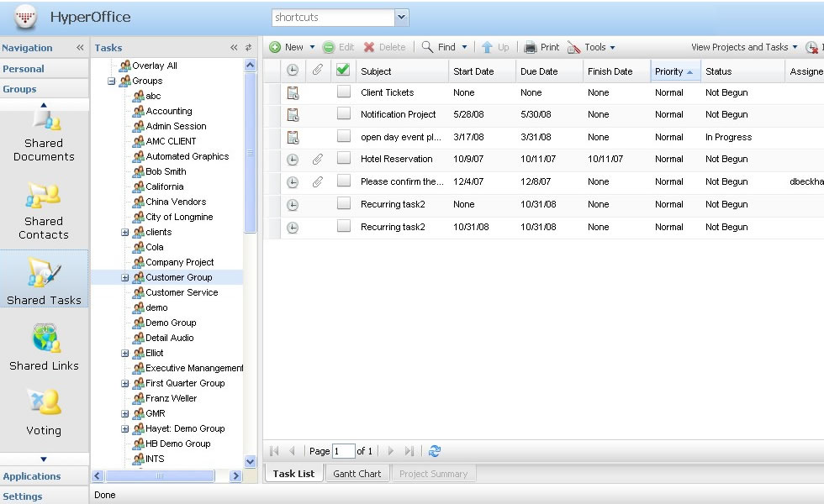Check the Notification Project checkbox

pos(344,113)
